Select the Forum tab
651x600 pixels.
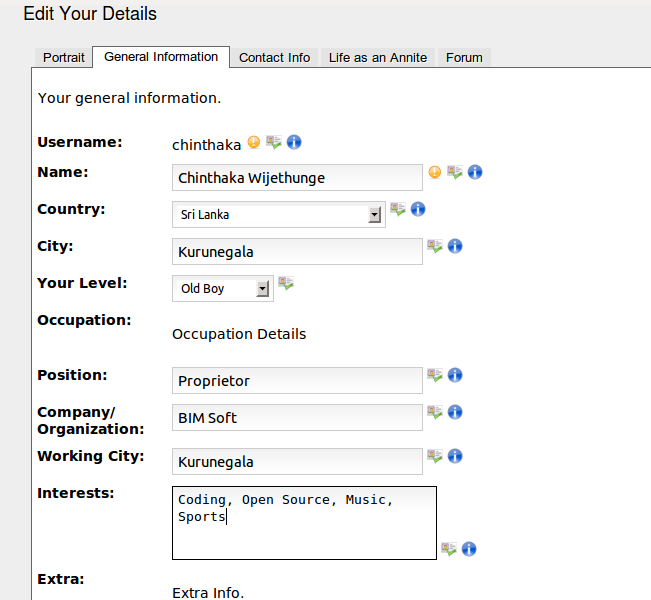[464, 58]
